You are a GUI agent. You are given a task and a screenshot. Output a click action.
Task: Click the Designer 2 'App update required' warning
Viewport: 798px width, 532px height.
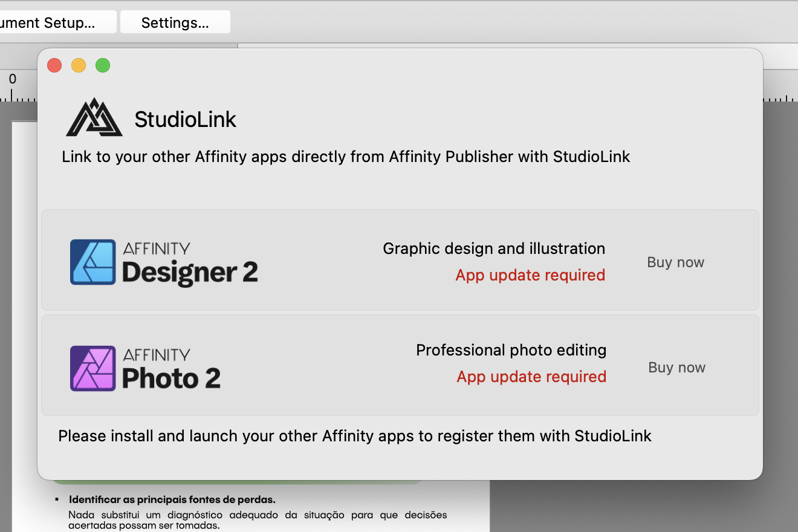pyautogui.click(x=530, y=275)
